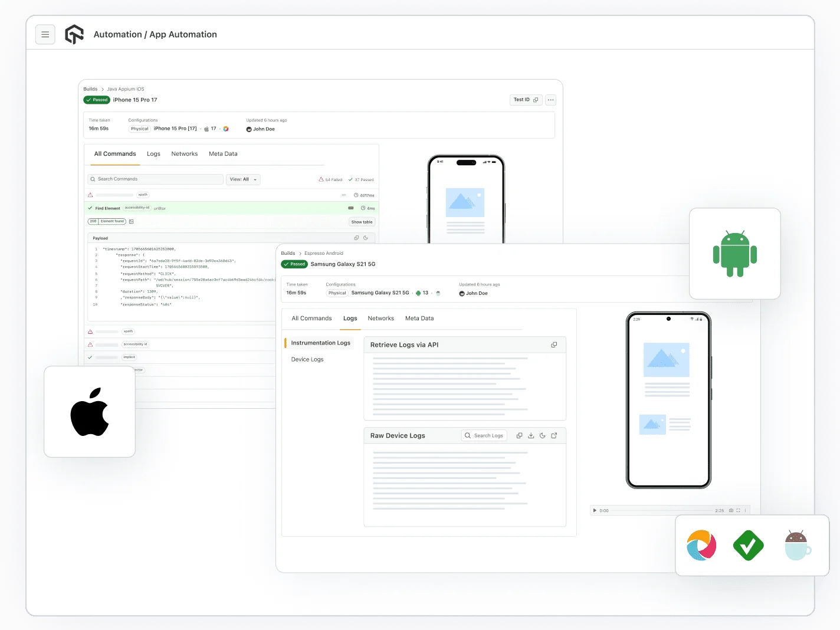Toggle dark theme for Raw Device Logs
The width and height of the screenshot is (840, 630).
pyautogui.click(x=543, y=436)
